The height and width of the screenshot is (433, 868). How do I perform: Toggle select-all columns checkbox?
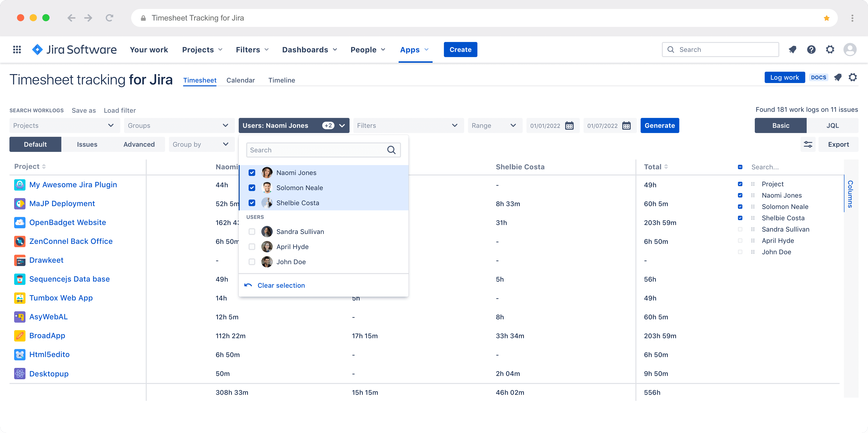click(740, 167)
